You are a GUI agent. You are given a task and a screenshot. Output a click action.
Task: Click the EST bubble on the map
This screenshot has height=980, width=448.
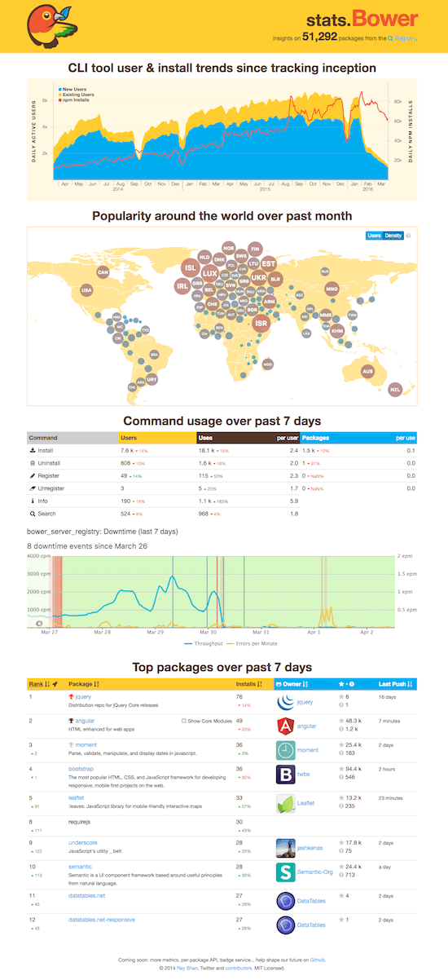click(x=270, y=264)
